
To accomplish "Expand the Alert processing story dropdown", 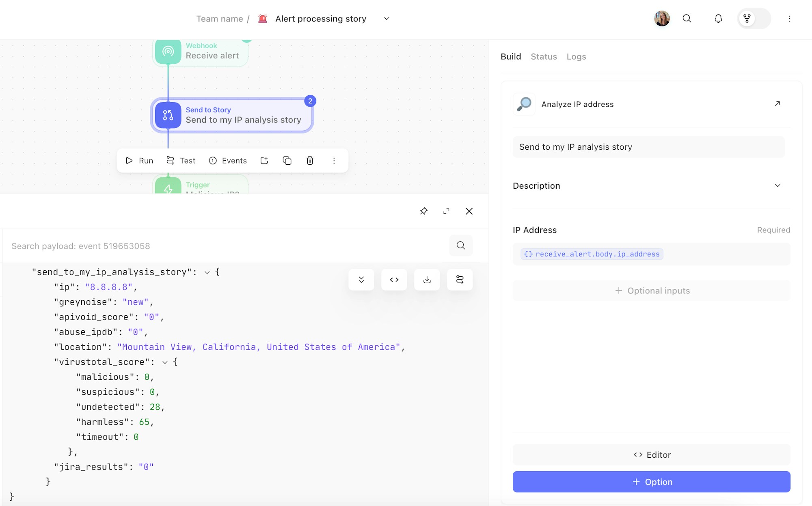I will coord(387,19).
